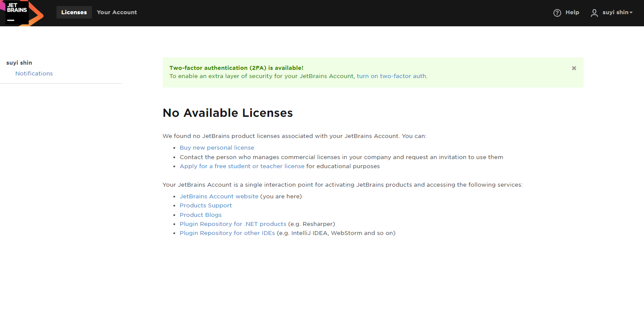Switch to Your Account tab
644x310 pixels.
coord(117,13)
